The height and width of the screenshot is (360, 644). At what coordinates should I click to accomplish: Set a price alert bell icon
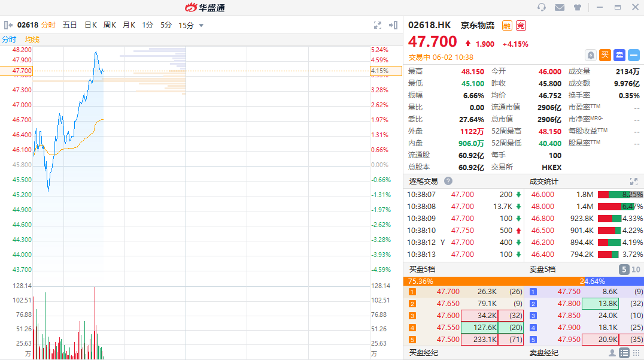[591, 55]
